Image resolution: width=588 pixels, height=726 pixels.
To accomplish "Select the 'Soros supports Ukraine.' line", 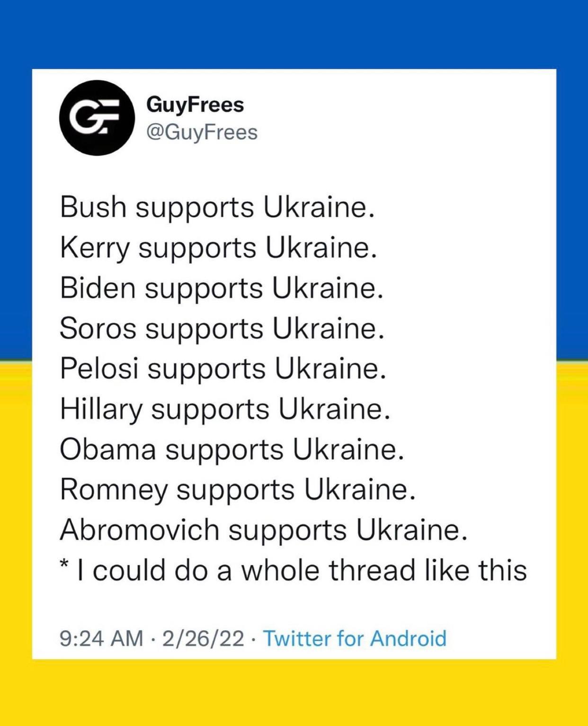I will (x=222, y=328).
